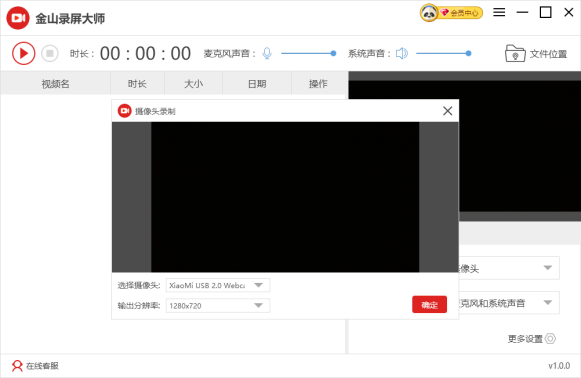The width and height of the screenshot is (581, 378).
Task: Adjust the system sound volume slider handle
Action: click(468, 53)
